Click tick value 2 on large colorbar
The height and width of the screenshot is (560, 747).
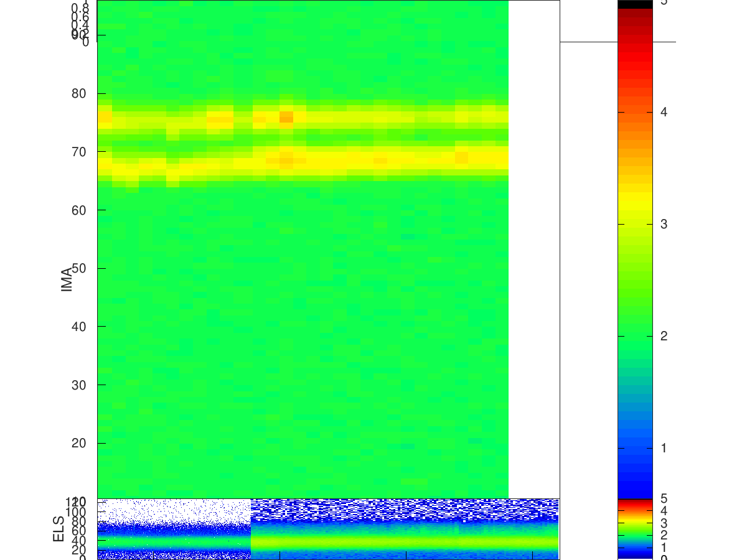click(x=664, y=336)
